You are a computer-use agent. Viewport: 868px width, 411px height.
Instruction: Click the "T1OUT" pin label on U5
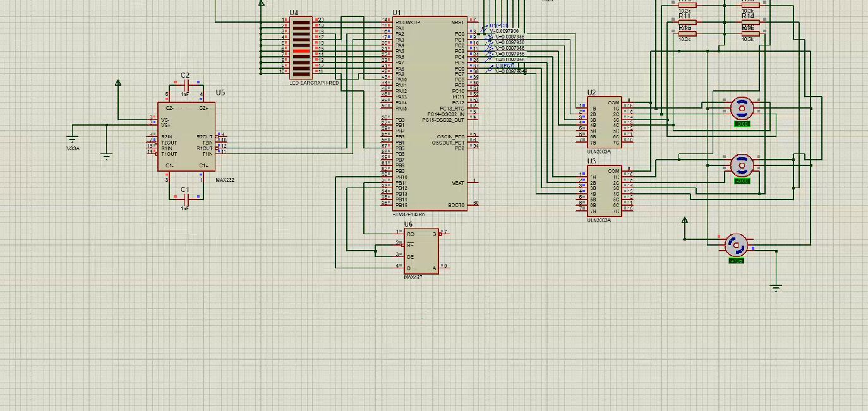click(169, 154)
